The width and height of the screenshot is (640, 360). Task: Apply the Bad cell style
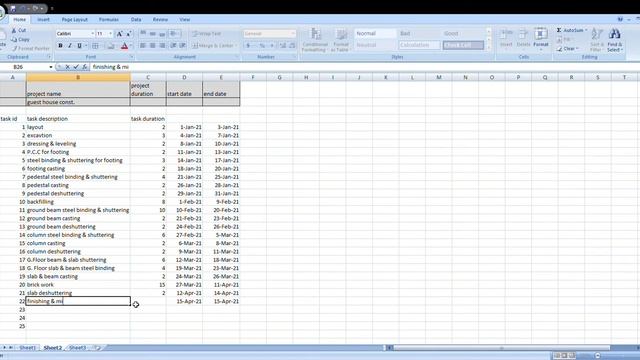pyautogui.click(x=419, y=33)
